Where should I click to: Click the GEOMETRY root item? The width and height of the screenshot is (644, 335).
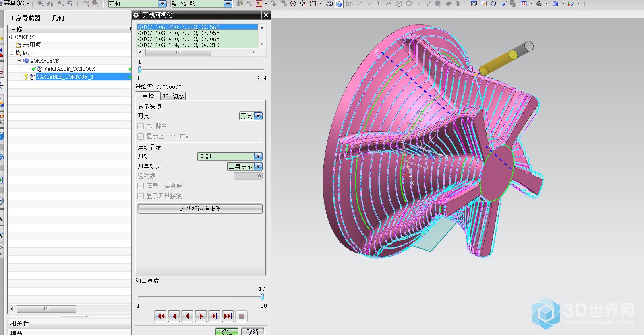pos(21,37)
